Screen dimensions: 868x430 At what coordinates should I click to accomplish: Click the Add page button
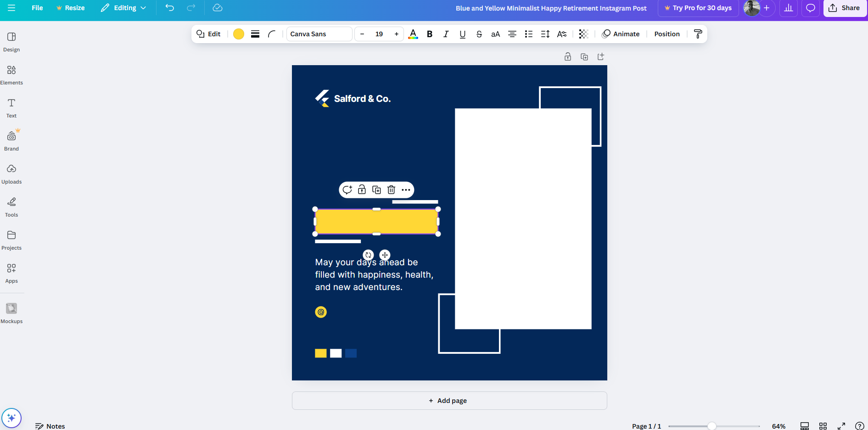point(449,401)
